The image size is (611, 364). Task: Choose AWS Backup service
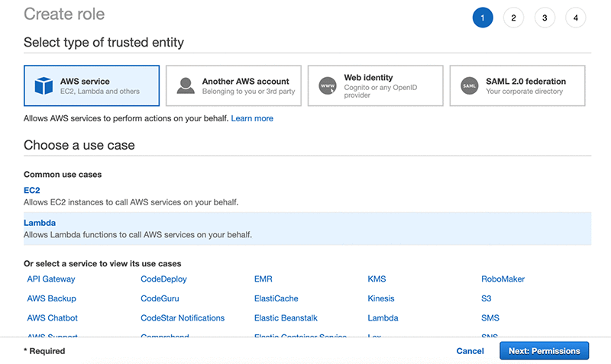(x=51, y=298)
